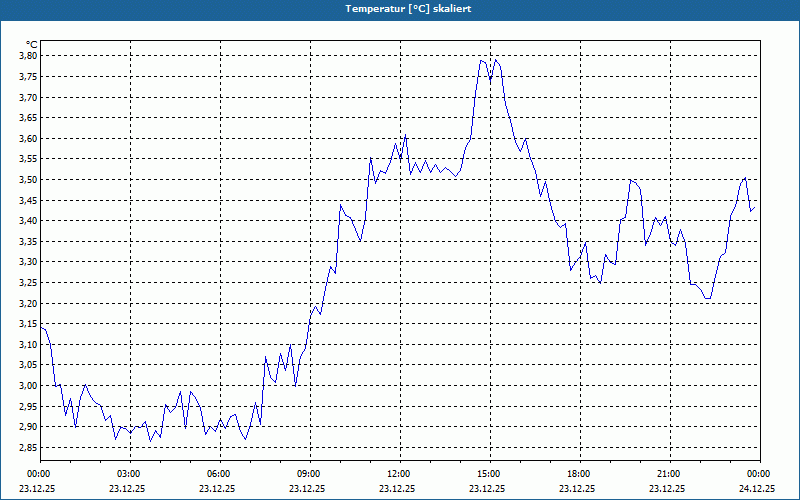This screenshot has width=800, height=500.
Task: Select the 3,70 temperature axis value
Action: (x=29, y=97)
